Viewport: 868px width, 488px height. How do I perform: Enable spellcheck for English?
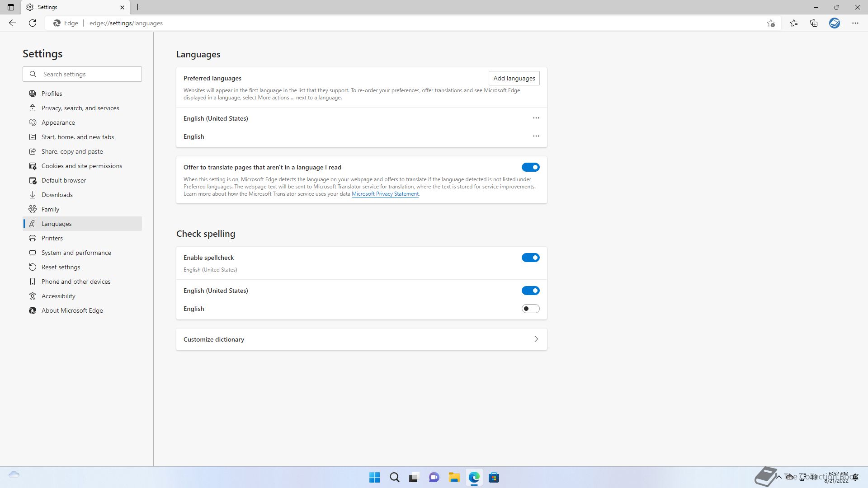pyautogui.click(x=530, y=309)
